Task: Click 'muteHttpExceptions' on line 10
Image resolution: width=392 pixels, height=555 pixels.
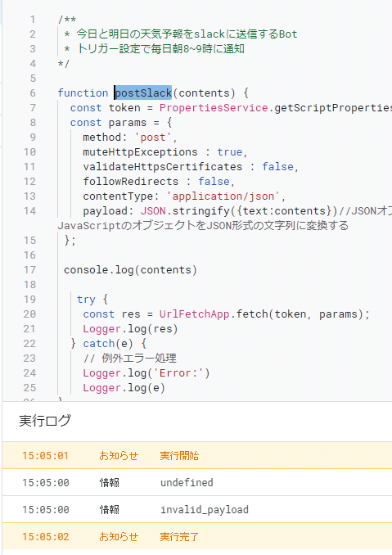Action: 140,152
